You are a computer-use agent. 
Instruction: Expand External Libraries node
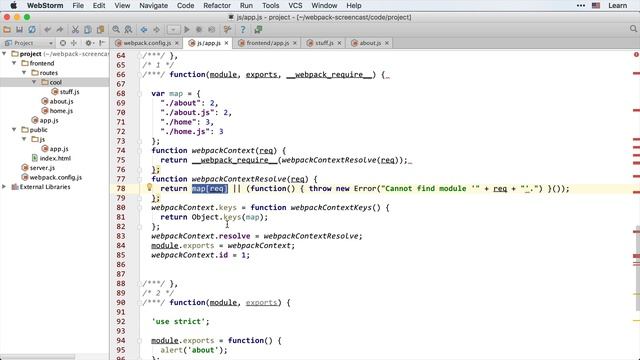[x=4, y=187]
